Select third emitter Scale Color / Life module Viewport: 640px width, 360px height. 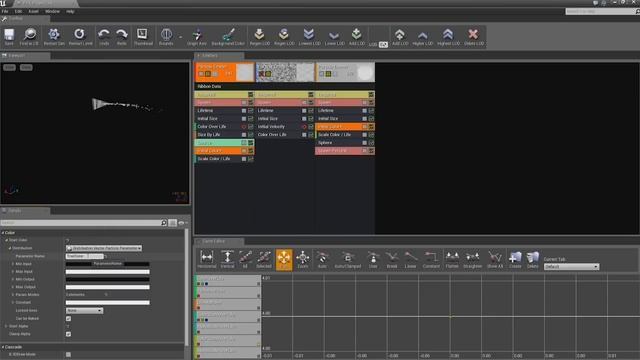(345, 135)
